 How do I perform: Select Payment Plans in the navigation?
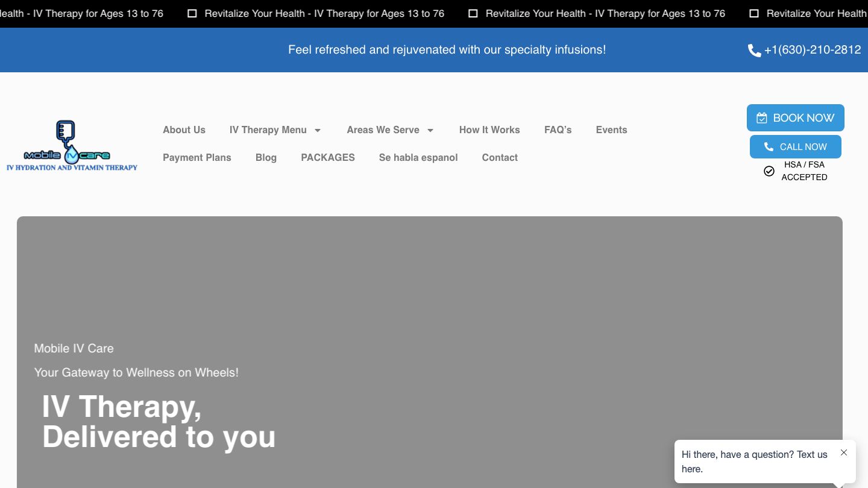pyautogui.click(x=197, y=157)
